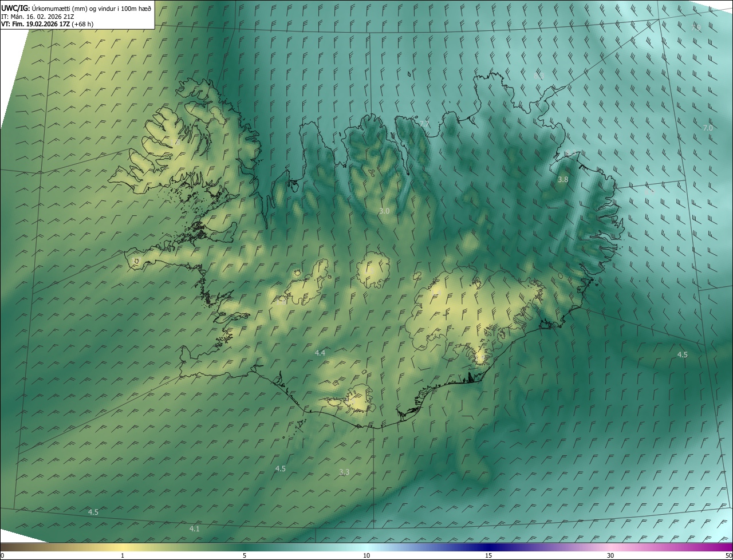Click the "IT: Mán. 16. 02. 2026 21Z" line
Screen dimensions: 733x560
pos(38,17)
